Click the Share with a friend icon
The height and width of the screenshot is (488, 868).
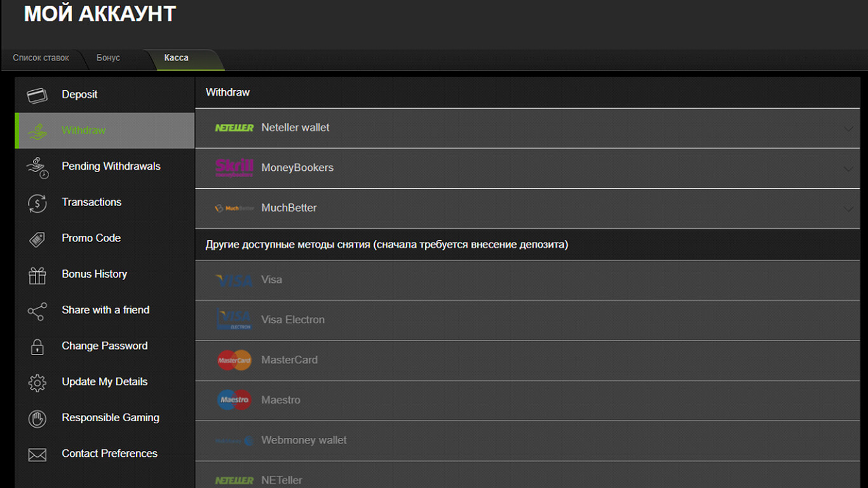click(x=37, y=311)
